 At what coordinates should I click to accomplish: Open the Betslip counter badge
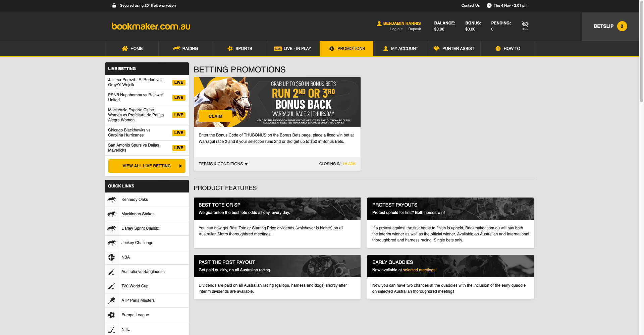[622, 26]
